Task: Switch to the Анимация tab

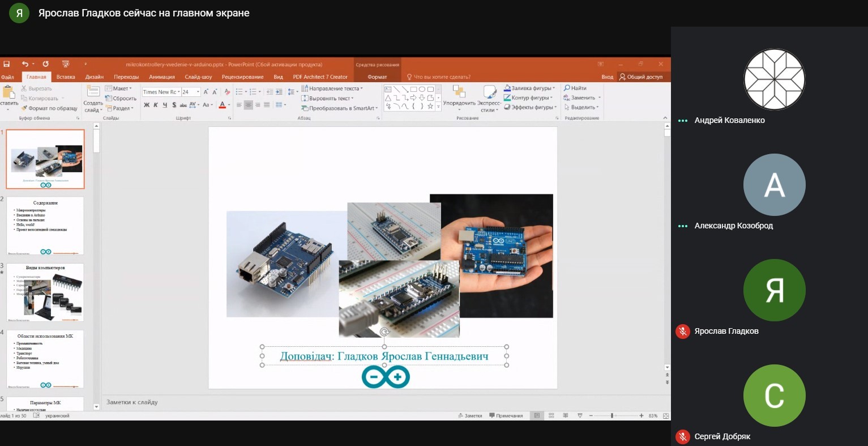Action: pos(162,77)
